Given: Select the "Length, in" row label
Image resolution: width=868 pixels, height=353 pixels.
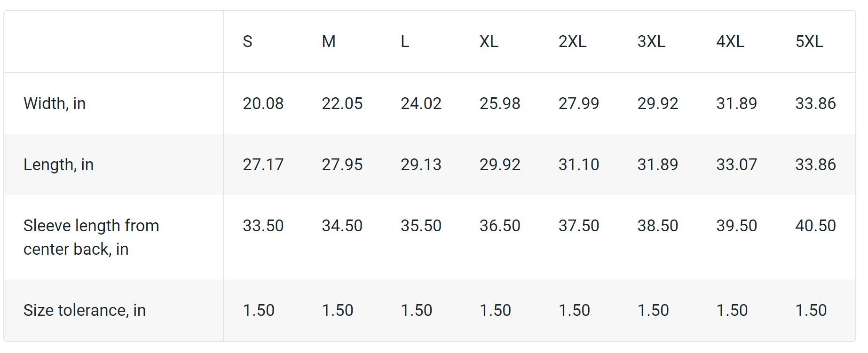Looking at the screenshot, I should [x=58, y=165].
